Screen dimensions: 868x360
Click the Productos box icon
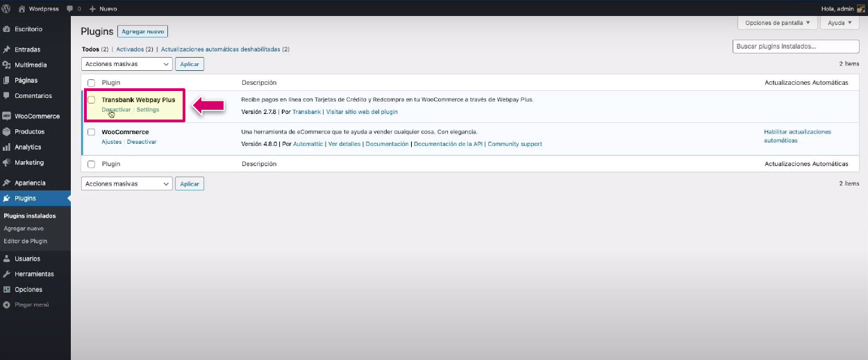[x=6, y=131]
